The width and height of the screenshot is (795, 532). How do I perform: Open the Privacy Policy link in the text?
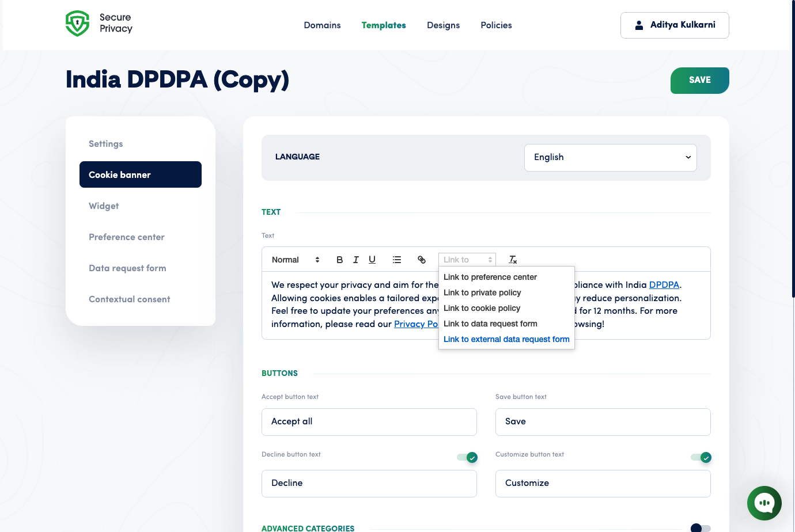pos(416,324)
